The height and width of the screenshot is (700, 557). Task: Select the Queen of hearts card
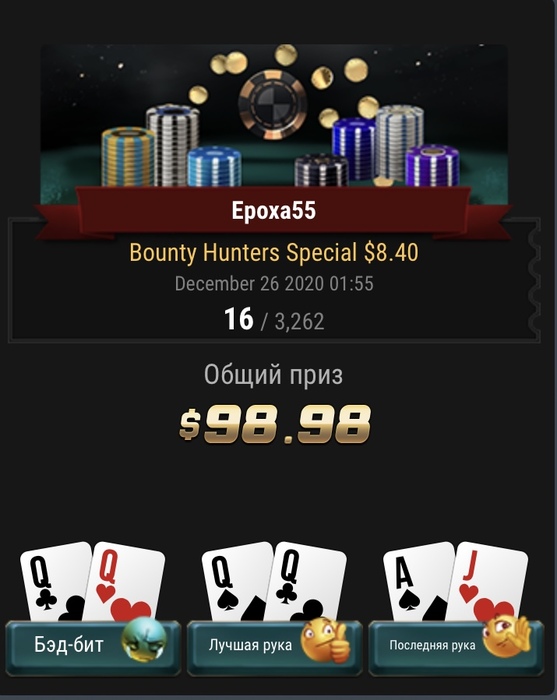126,582
